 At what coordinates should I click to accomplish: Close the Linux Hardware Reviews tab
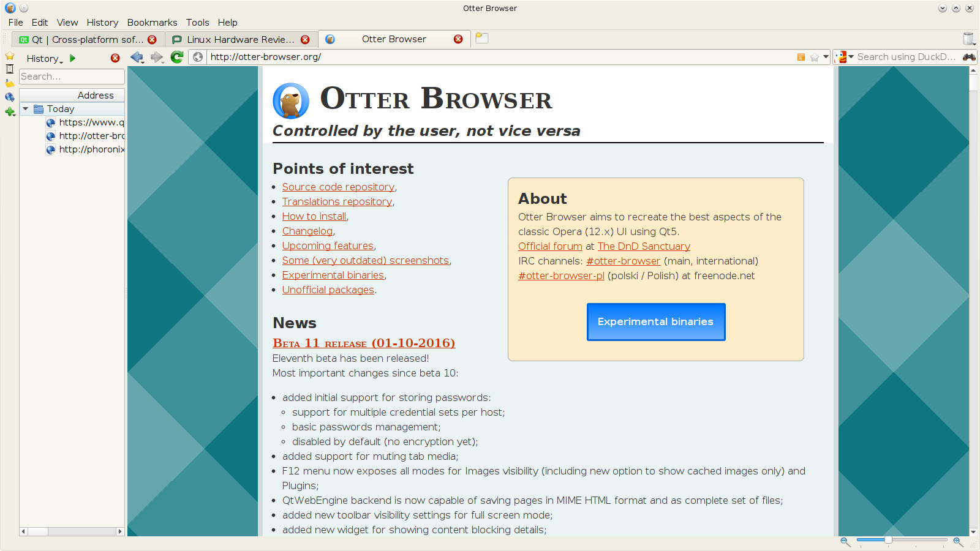click(305, 40)
